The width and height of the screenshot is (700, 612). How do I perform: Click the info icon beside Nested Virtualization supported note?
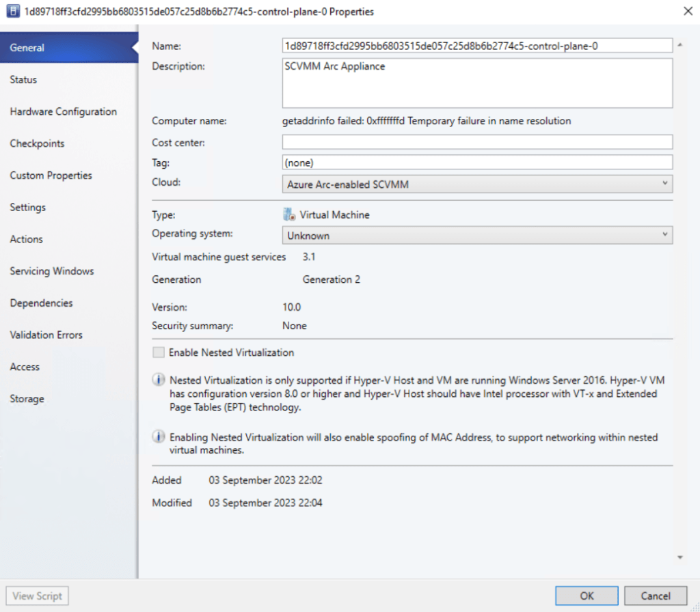158,380
